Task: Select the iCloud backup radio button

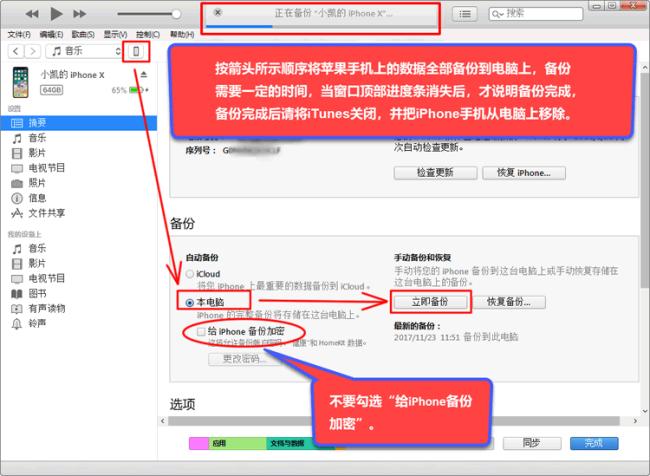Action: [190, 274]
